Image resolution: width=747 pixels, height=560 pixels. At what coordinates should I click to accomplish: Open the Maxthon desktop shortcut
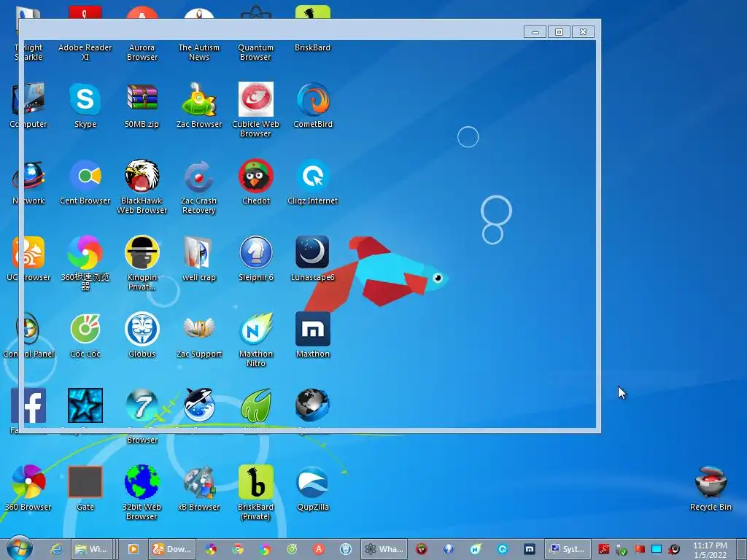tap(312, 335)
